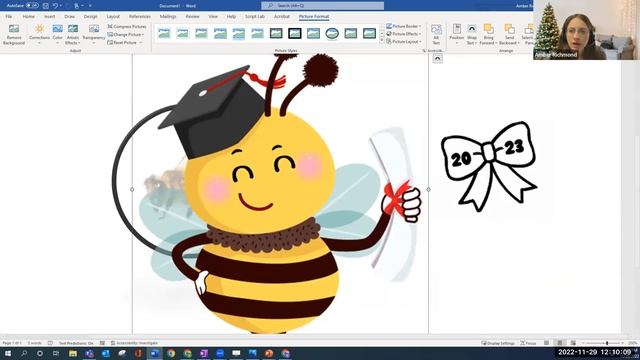The width and height of the screenshot is (640, 360).
Task: Select the Picture Format tab
Action: click(313, 16)
